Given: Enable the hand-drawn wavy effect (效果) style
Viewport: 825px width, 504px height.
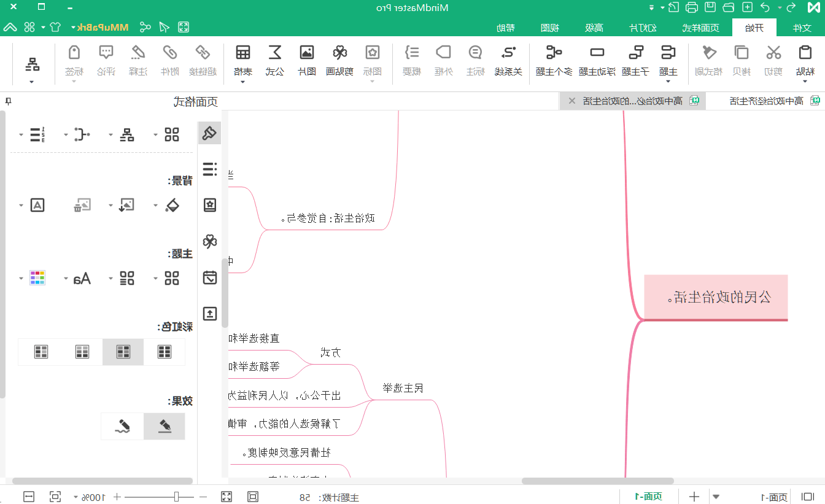Looking at the screenshot, I should pyautogui.click(x=123, y=426).
